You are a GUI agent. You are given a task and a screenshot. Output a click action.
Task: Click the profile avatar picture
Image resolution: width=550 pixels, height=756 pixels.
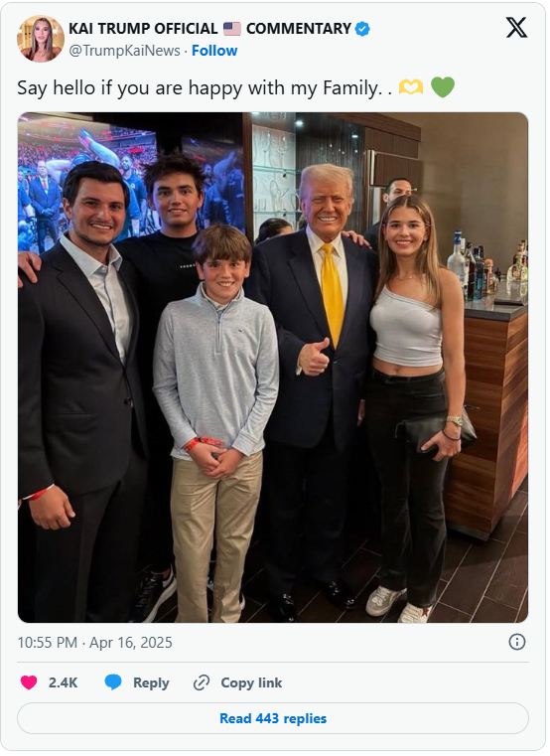(x=41, y=39)
